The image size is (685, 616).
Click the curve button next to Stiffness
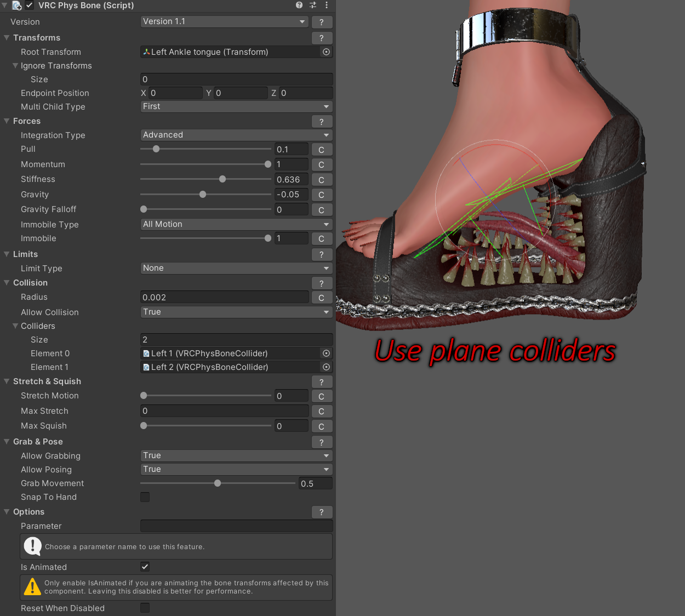tap(322, 180)
